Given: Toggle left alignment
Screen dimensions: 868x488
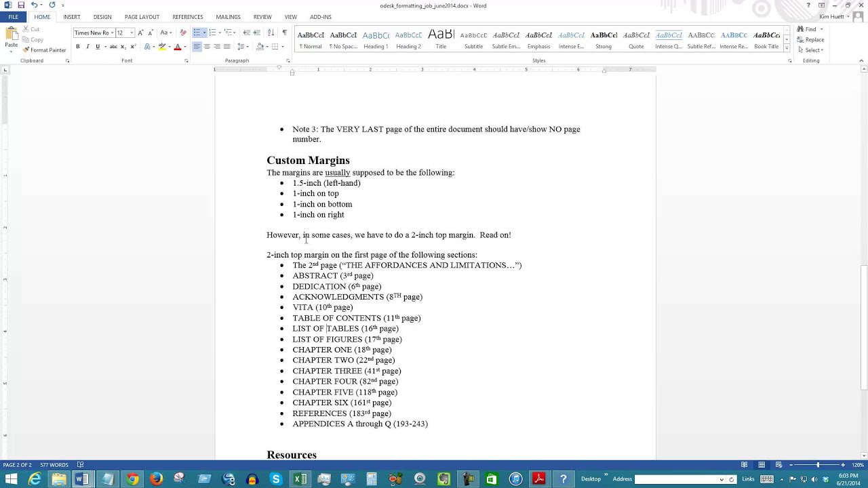Looking at the screenshot, I should [197, 47].
